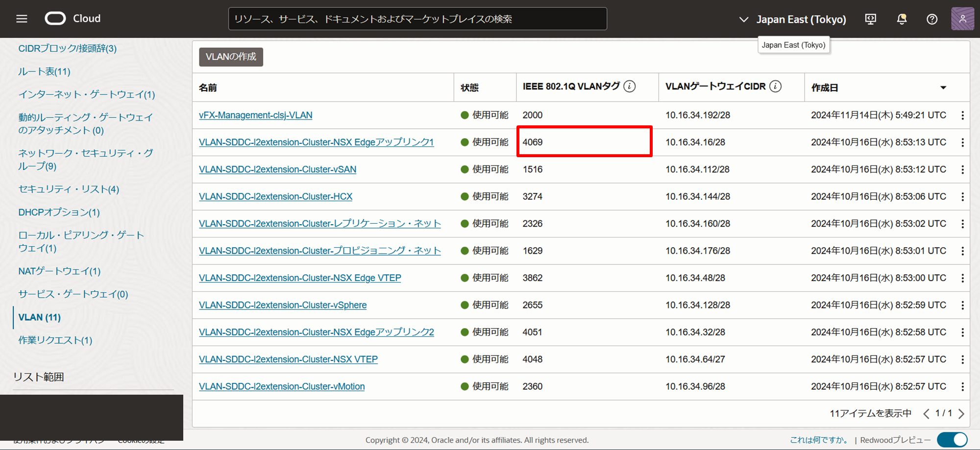This screenshot has width=980, height=450.
Task: Open NATゲートウェイ(1) in the sidebar
Action: click(x=59, y=271)
